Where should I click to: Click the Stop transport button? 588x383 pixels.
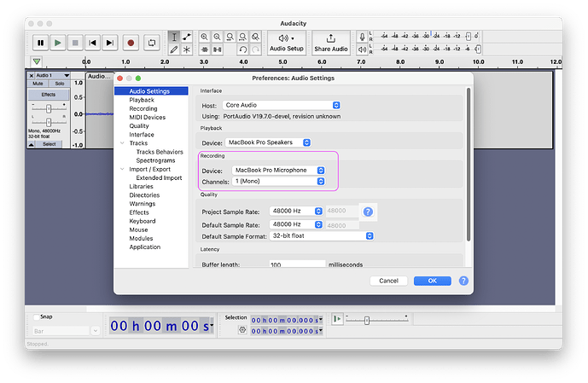(75, 43)
